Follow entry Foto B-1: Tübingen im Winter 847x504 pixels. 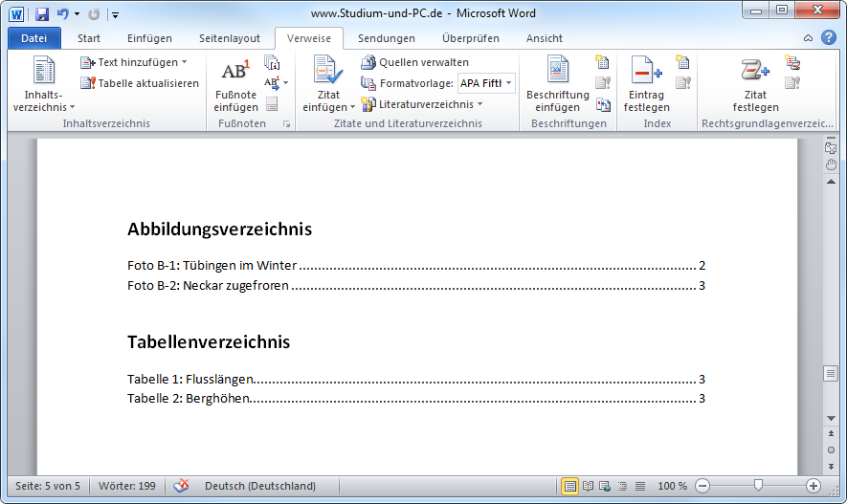pyautogui.click(x=416, y=266)
